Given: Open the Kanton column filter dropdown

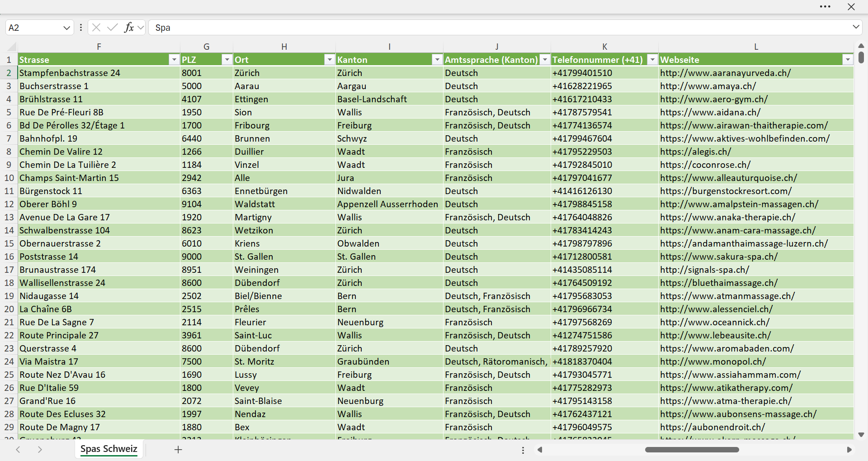Looking at the screenshot, I should 437,60.
